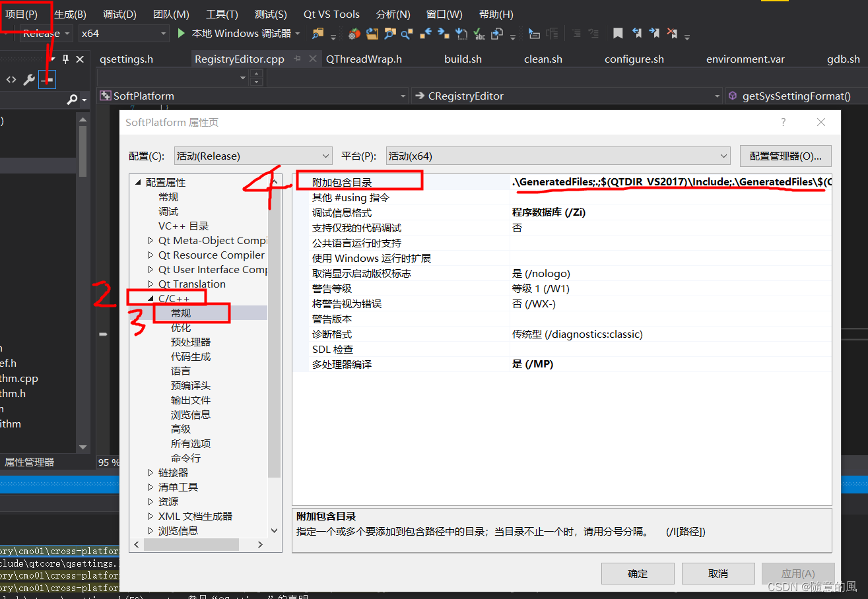
Task: Click the find-in-files icon in toolbar
Action: pos(318,33)
